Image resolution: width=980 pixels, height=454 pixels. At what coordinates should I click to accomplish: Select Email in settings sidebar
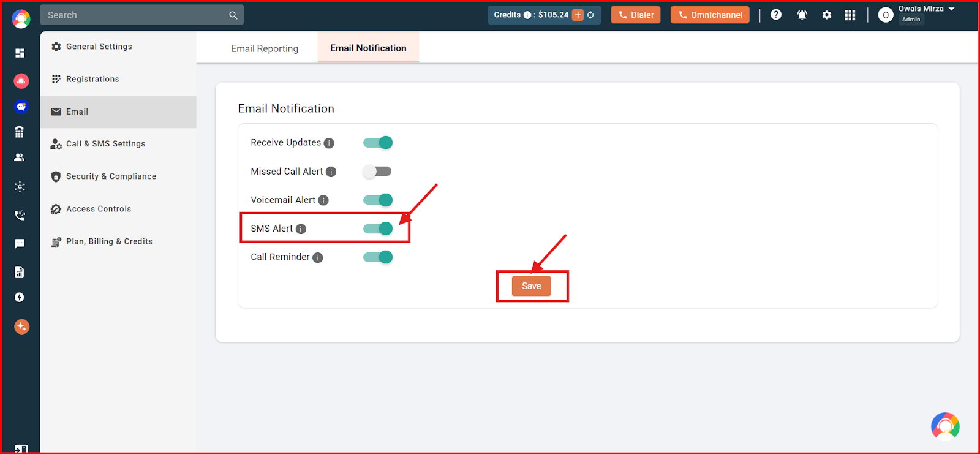pyautogui.click(x=118, y=112)
